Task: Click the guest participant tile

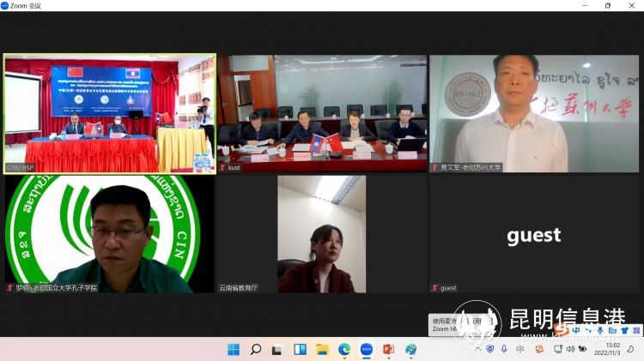Action: [x=533, y=234]
